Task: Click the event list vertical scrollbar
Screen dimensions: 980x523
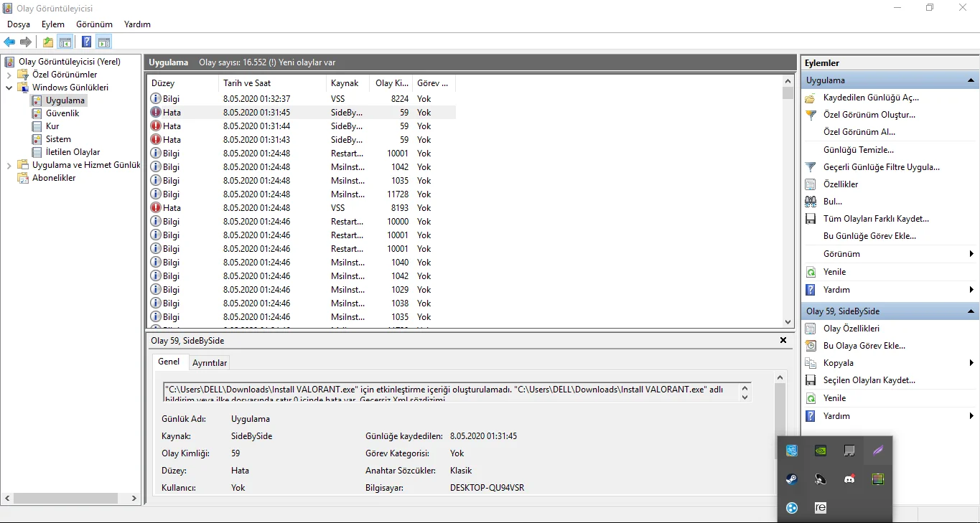Action: [x=788, y=201]
